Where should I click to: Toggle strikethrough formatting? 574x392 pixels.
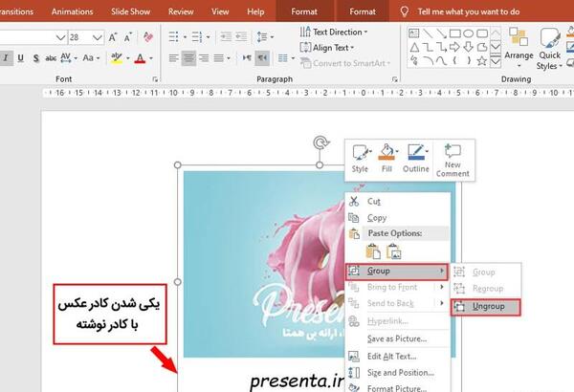tap(51, 57)
